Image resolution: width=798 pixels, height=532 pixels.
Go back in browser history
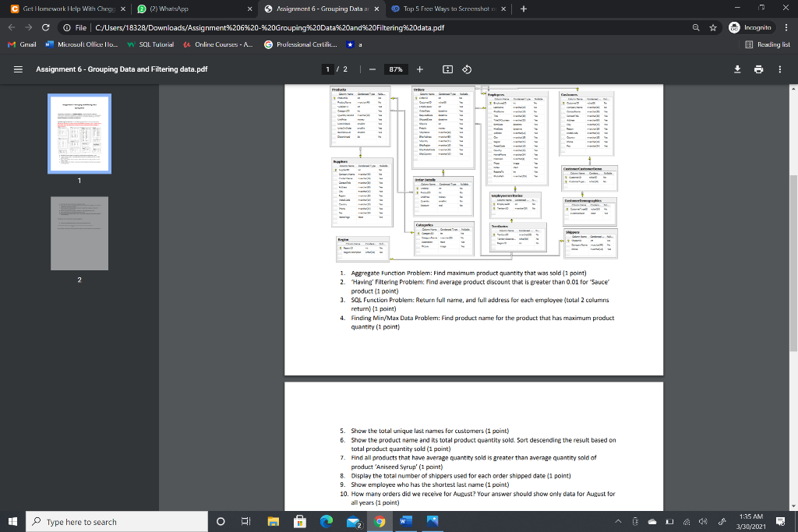(11, 27)
